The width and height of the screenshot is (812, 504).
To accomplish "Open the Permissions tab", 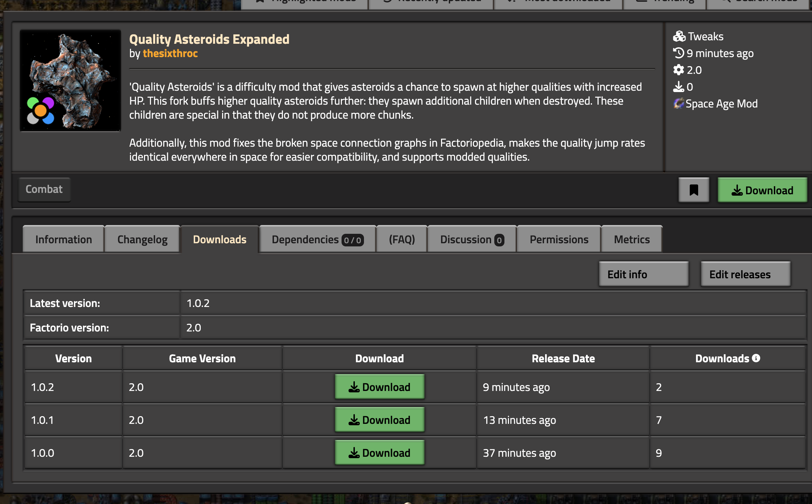I will tap(559, 239).
